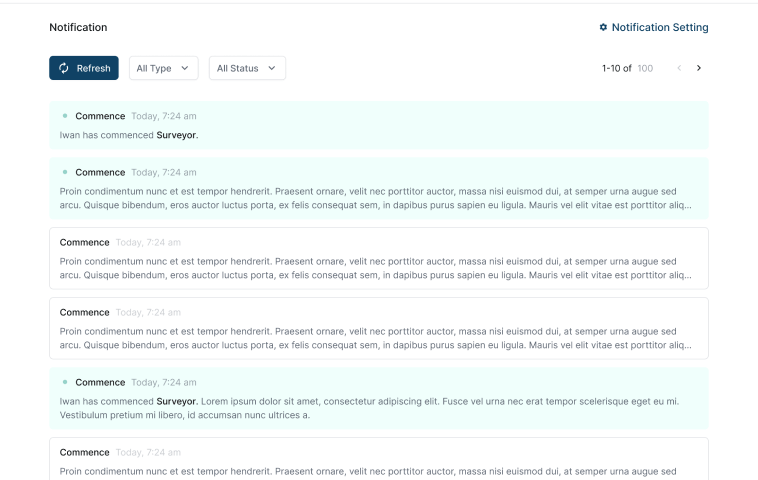Click the '1-10 of 100' pagination text
758x480 pixels.
pos(627,68)
